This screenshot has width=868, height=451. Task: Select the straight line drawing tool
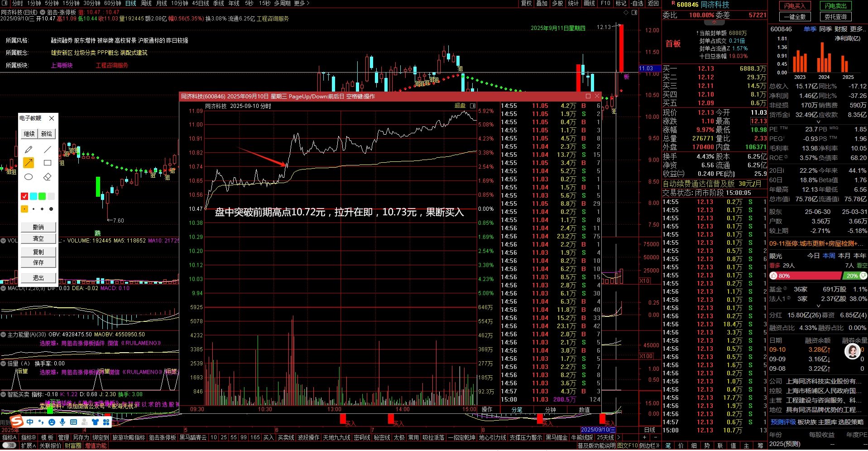pos(47,150)
